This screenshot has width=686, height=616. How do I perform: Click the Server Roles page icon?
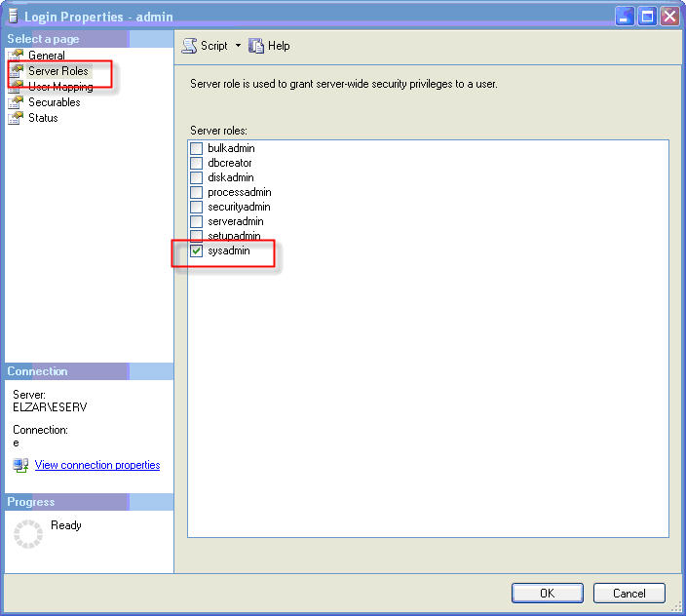coord(16,71)
